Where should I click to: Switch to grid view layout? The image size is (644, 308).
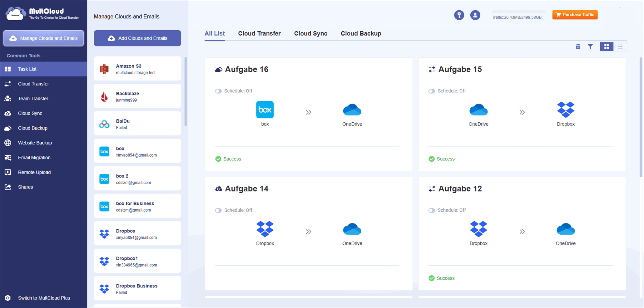pyautogui.click(x=607, y=46)
